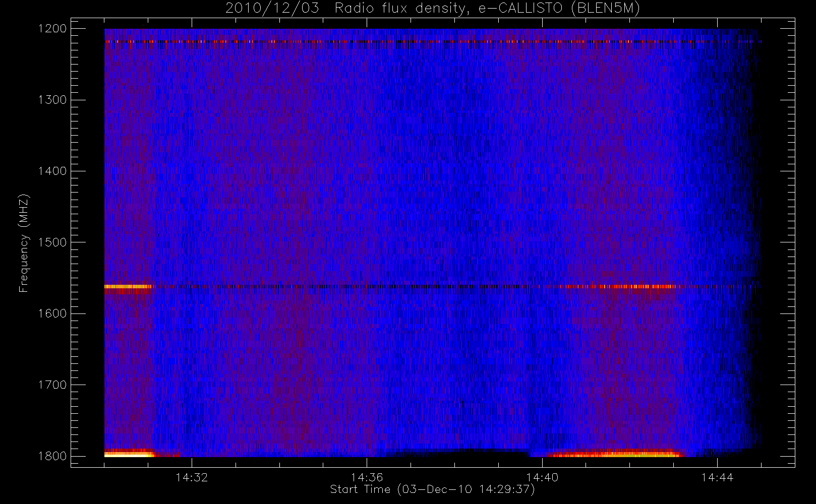Screen dimensions: 816x504
Task: Click the bright yellow burst at 1560 MHz on the left edge
Action: click(128, 287)
